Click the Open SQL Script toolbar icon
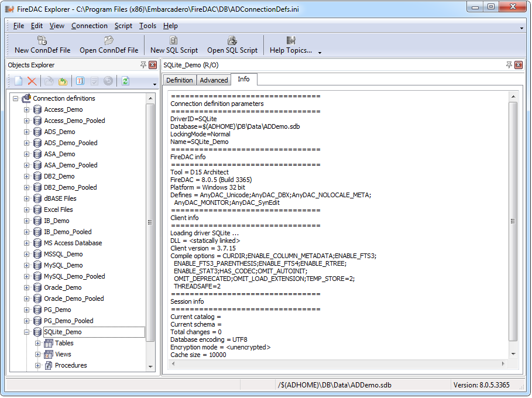532x398 pixels. click(x=232, y=40)
